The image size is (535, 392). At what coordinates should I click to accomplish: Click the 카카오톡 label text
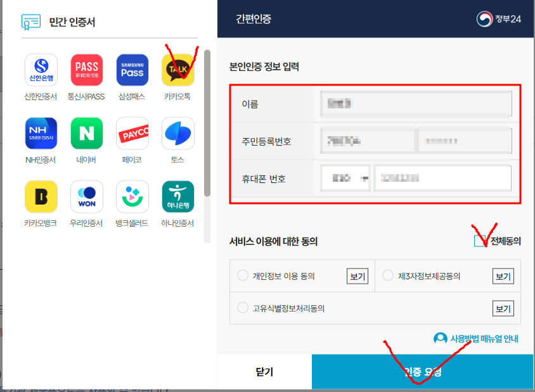coord(177,96)
